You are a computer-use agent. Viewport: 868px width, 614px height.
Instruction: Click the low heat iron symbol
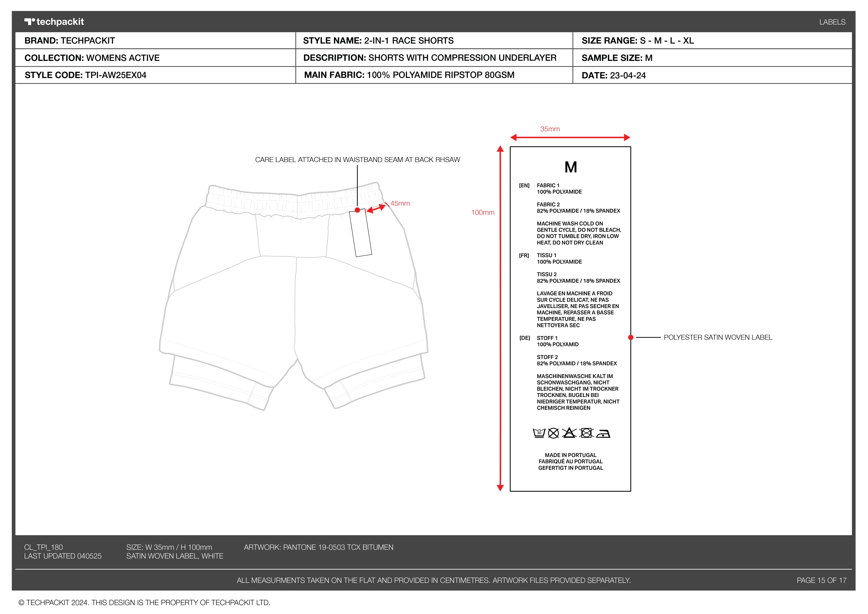[x=603, y=434]
